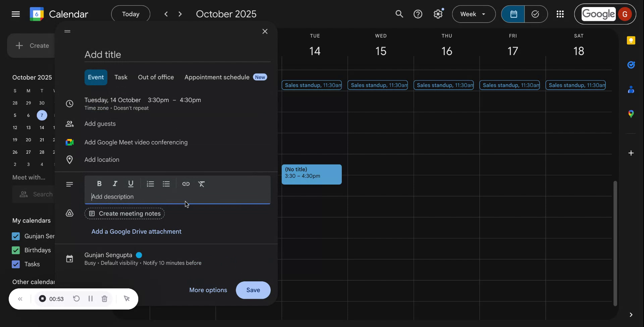644x327 pixels.
Task: Select the Out of office tab
Action: coord(156,77)
